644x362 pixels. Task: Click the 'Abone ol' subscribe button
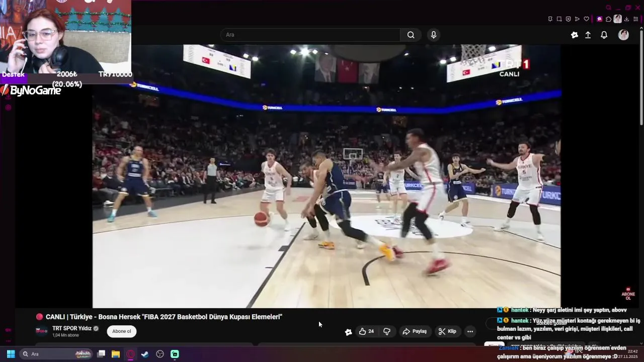click(x=122, y=331)
